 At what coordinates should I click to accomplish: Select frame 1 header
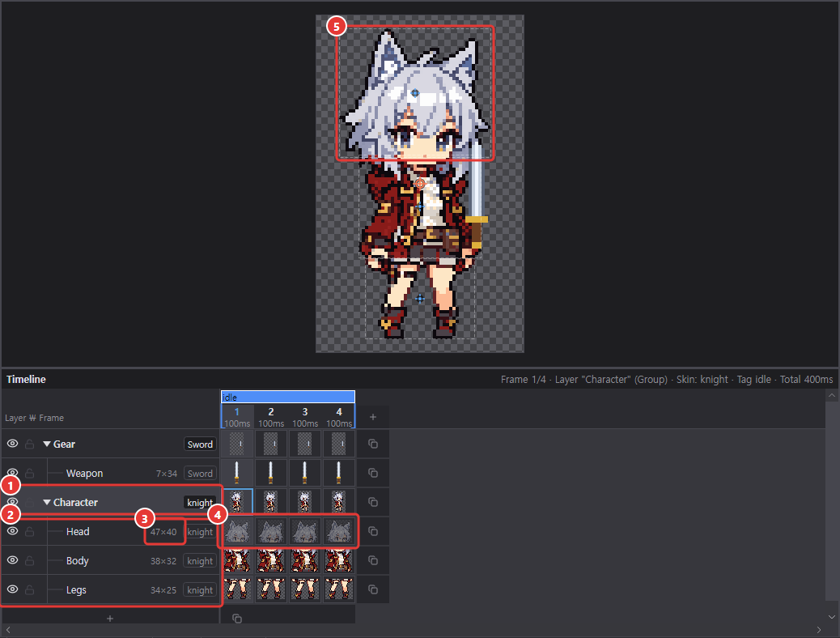pos(237,417)
